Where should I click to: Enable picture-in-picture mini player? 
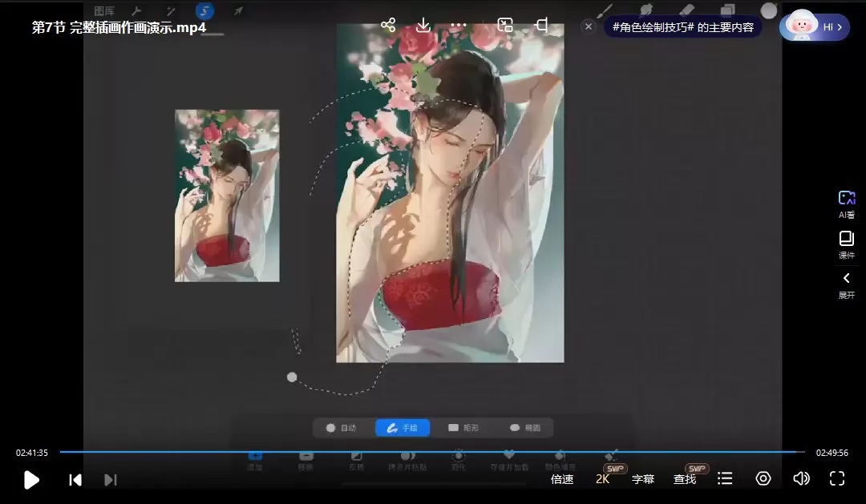505,25
